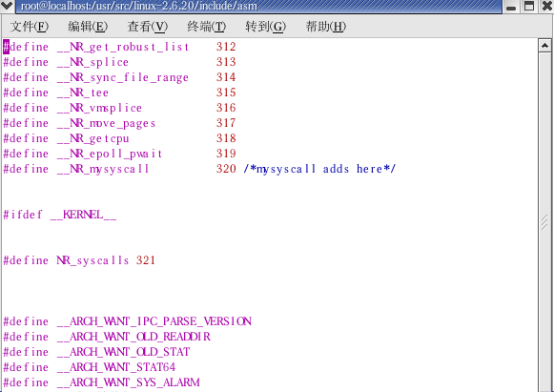Click the __KERNEL__ text
The width and height of the screenshot is (554, 392).
(x=83, y=215)
